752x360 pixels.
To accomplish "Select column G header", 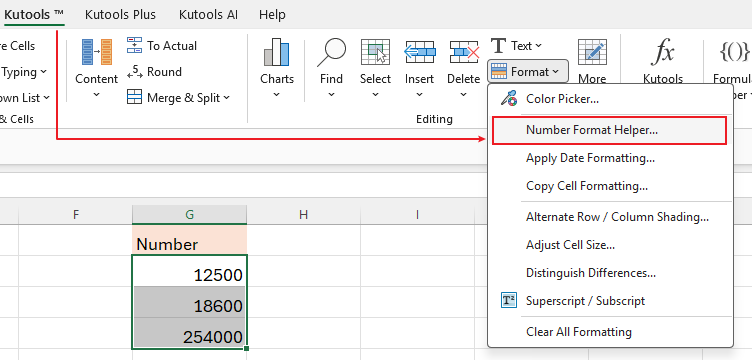I will tap(189, 215).
